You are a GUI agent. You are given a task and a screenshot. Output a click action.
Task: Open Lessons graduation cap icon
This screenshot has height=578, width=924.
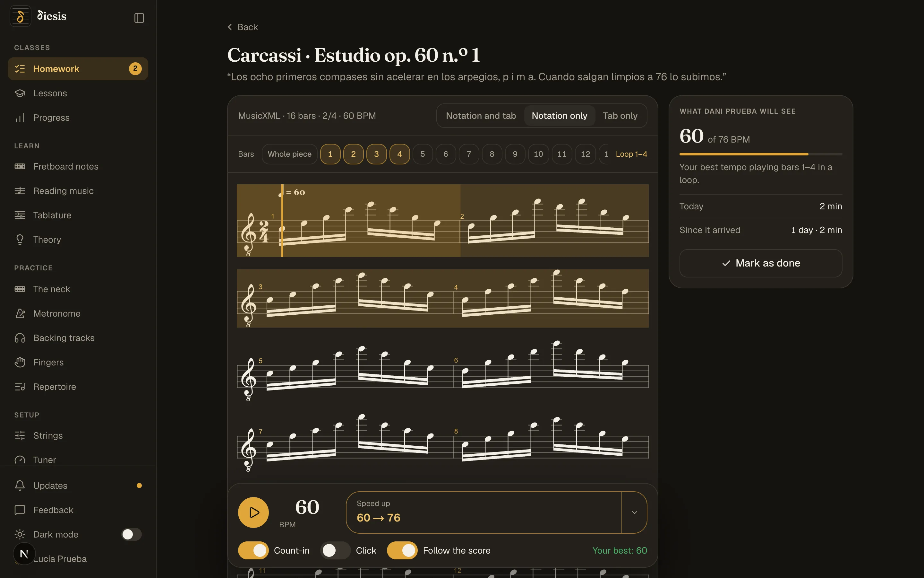pos(20,93)
